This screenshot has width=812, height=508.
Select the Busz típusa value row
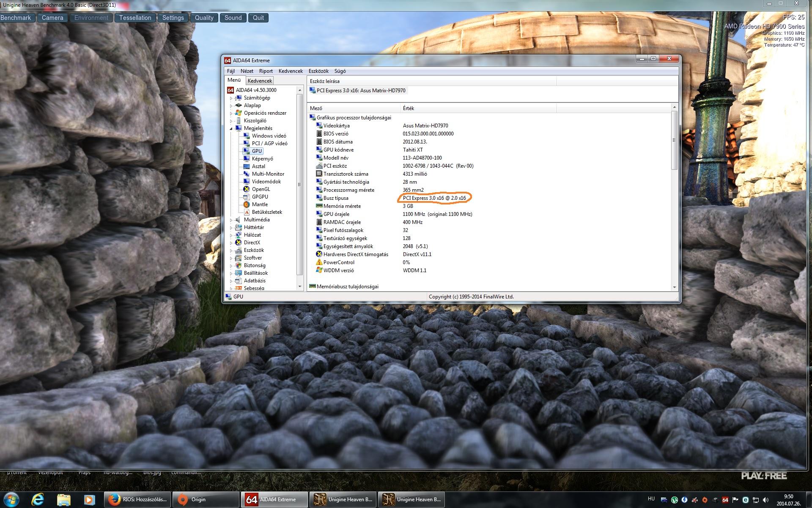point(434,198)
